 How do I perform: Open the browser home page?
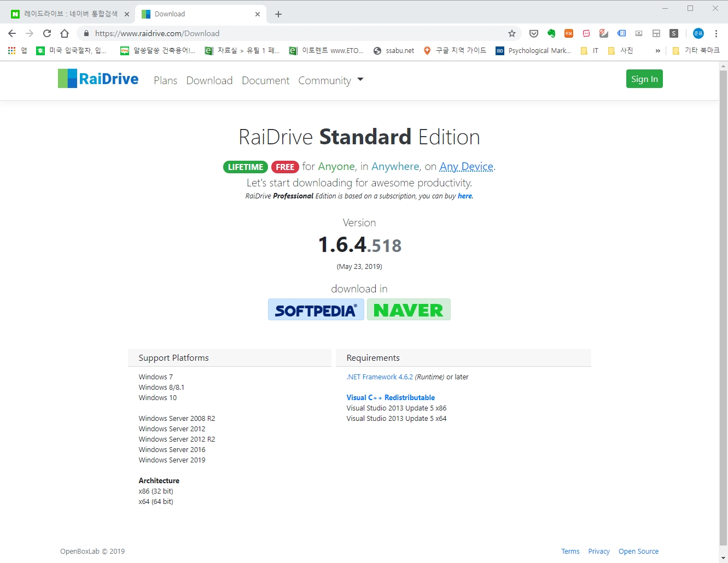[65, 33]
